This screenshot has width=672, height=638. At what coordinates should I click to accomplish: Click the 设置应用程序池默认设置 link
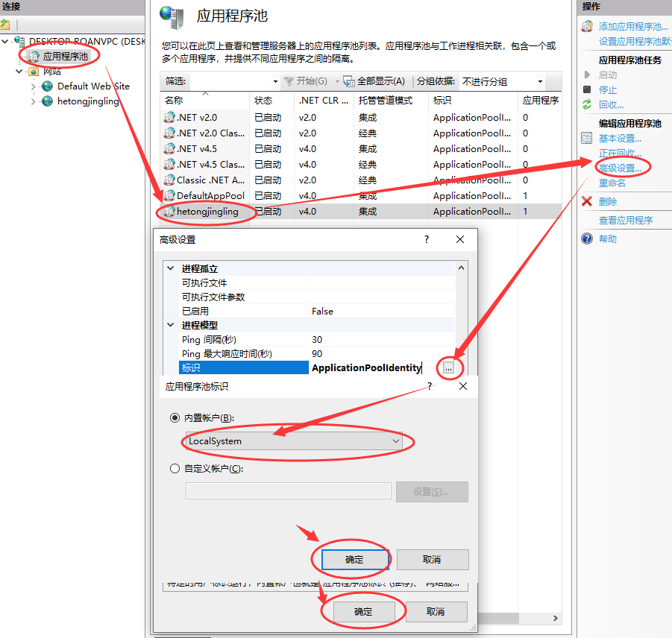635,42
